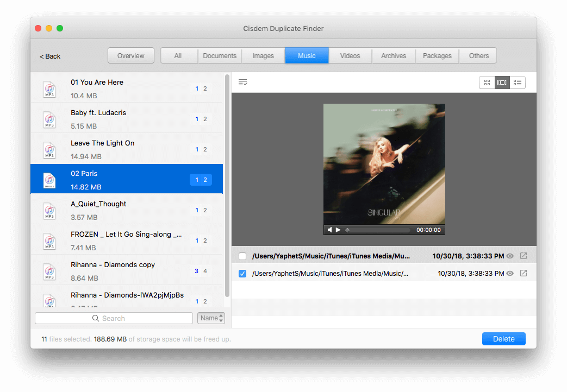
Task: Go back with the Back button
Action: tap(50, 56)
